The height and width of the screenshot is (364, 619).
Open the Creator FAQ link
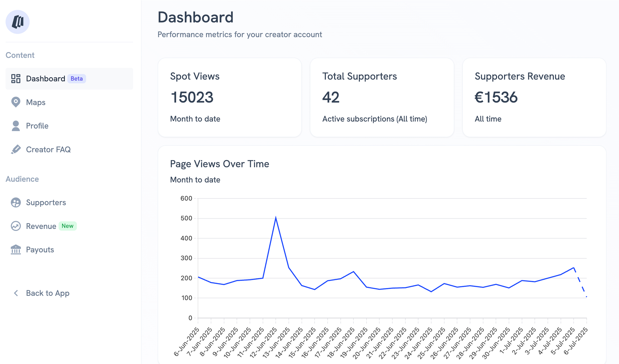[48, 150]
